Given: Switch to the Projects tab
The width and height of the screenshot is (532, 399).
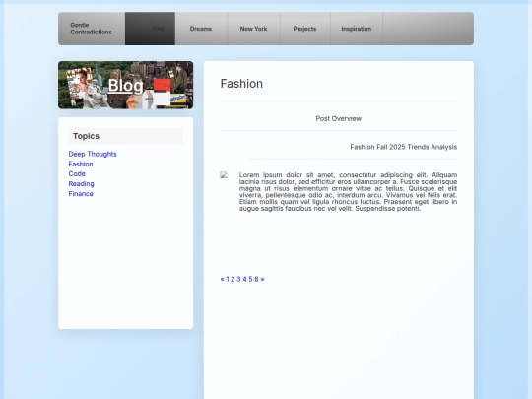Looking at the screenshot, I should tap(304, 29).
